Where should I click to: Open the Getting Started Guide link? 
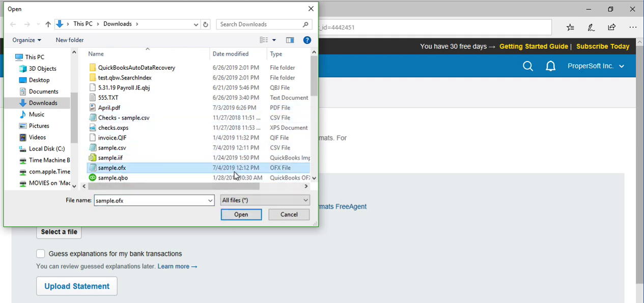pos(534,46)
